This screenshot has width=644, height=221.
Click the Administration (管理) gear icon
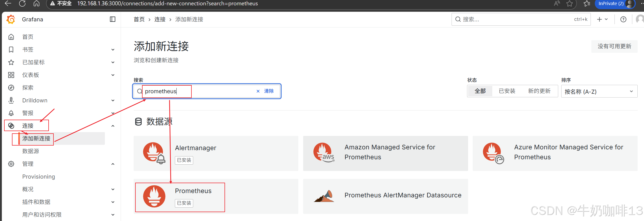pyautogui.click(x=11, y=164)
